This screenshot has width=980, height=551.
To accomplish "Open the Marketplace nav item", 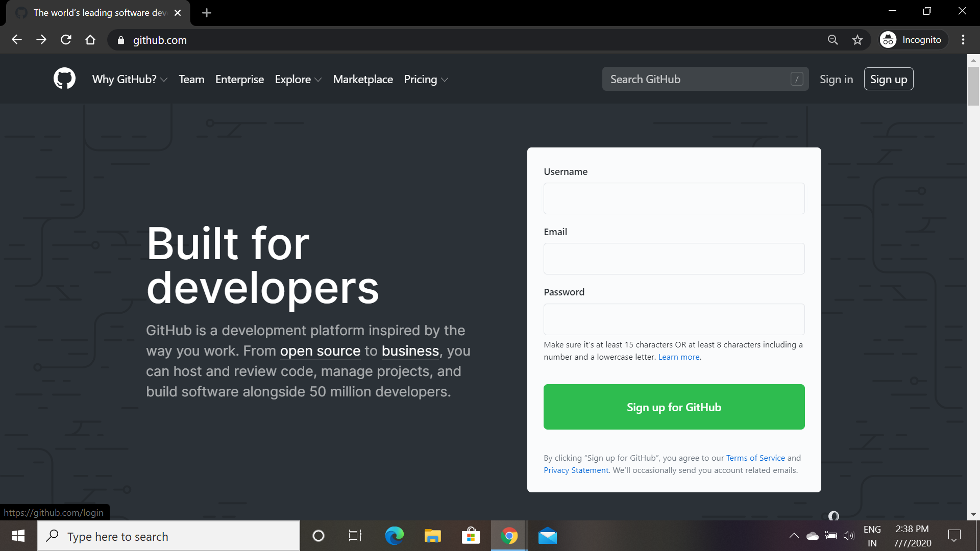I will pyautogui.click(x=363, y=80).
